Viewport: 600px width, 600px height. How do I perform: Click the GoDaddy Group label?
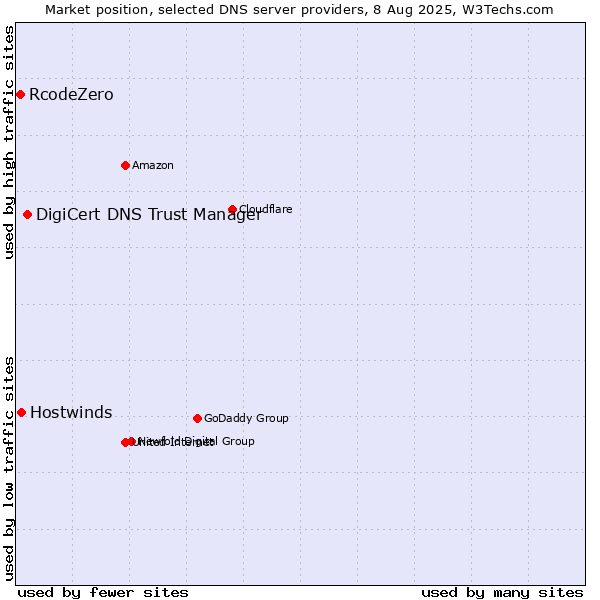(246, 418)
